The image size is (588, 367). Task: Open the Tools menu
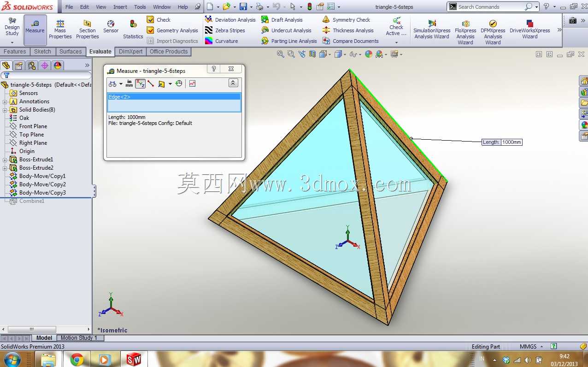140,7
